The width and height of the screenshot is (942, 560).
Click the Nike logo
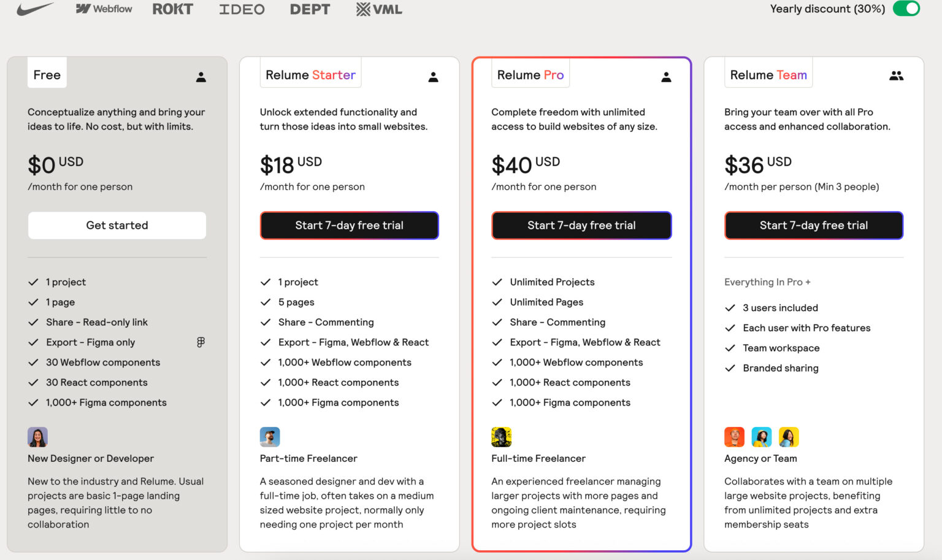34,8
